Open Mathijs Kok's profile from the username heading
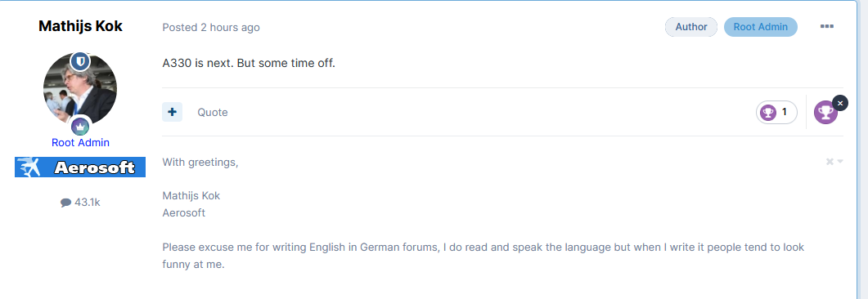868x299 pixels. [80, 26]
